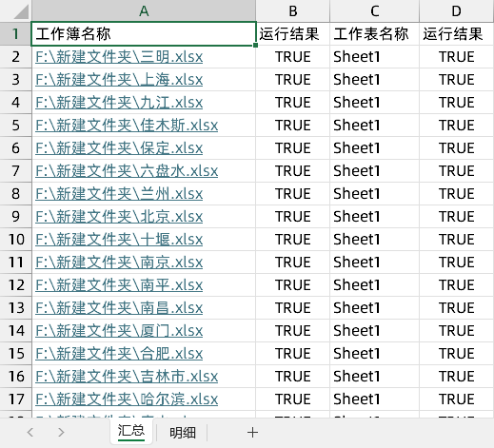This screenshot has height=448, width=494.
Task: Click the next sheet navigation arrow
Action: click(x=61, y=433)
